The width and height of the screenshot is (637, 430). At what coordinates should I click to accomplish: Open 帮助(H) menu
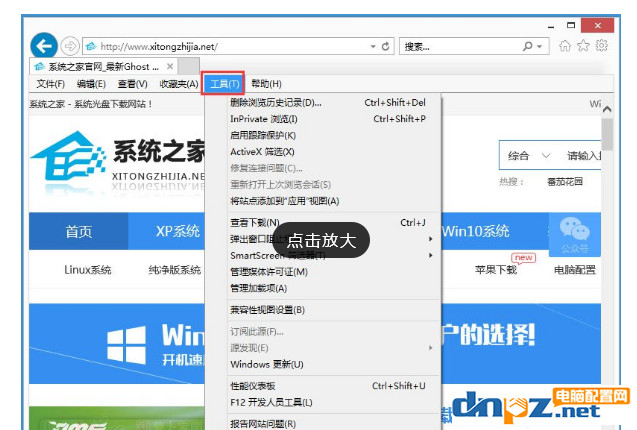coord(266,84)
